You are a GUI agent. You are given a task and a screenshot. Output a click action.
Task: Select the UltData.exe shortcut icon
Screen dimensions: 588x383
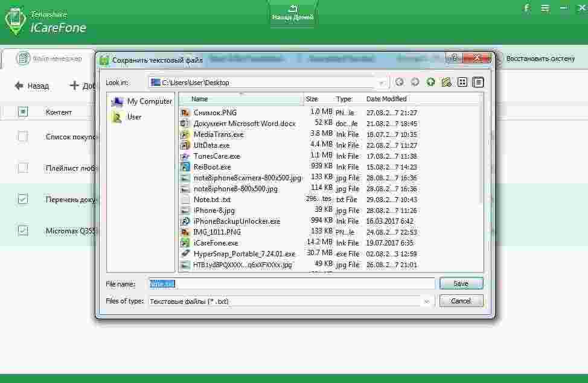[x=185, y=145]
